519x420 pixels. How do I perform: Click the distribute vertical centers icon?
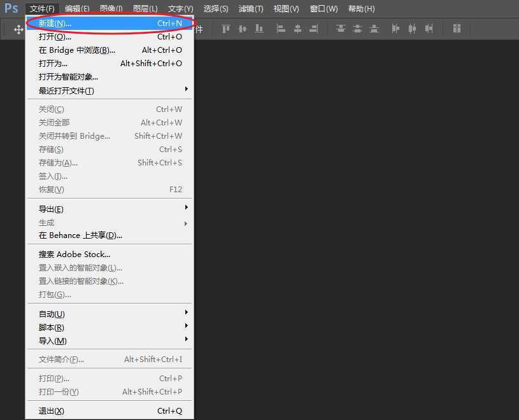pyautogui.click(x=357, y=29)
